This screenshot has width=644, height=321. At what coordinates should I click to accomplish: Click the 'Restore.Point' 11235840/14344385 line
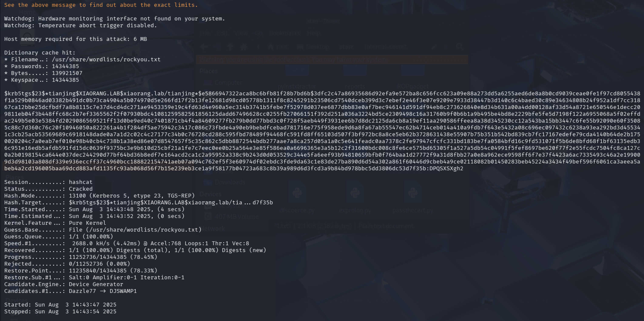click(81, 270)
